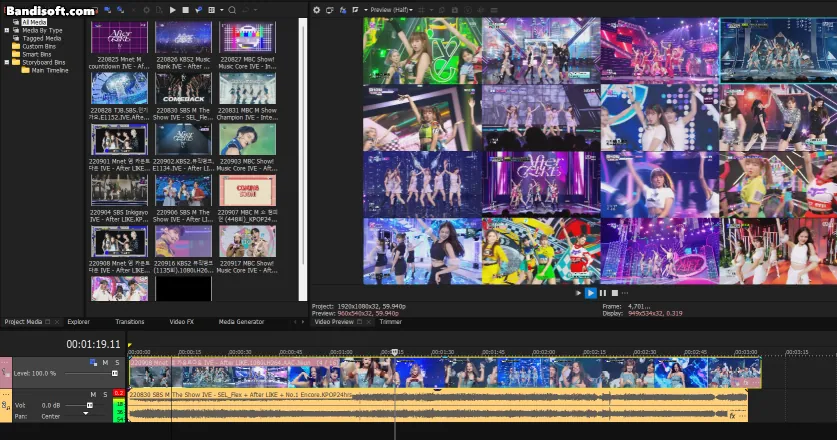Switch to Explorer tab

78,321
